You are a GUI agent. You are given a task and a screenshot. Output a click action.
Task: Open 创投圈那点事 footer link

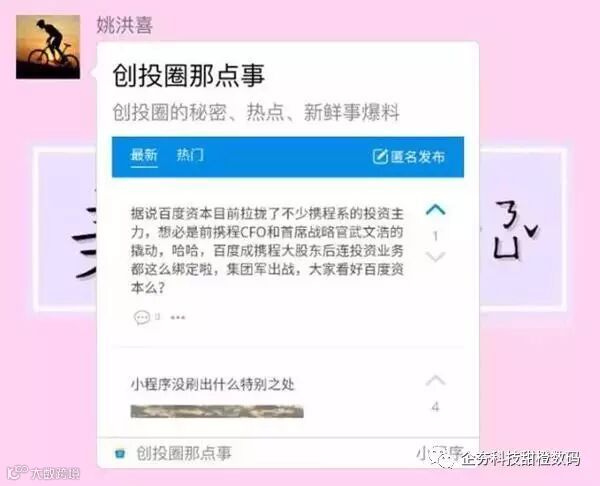click(184, 453)
